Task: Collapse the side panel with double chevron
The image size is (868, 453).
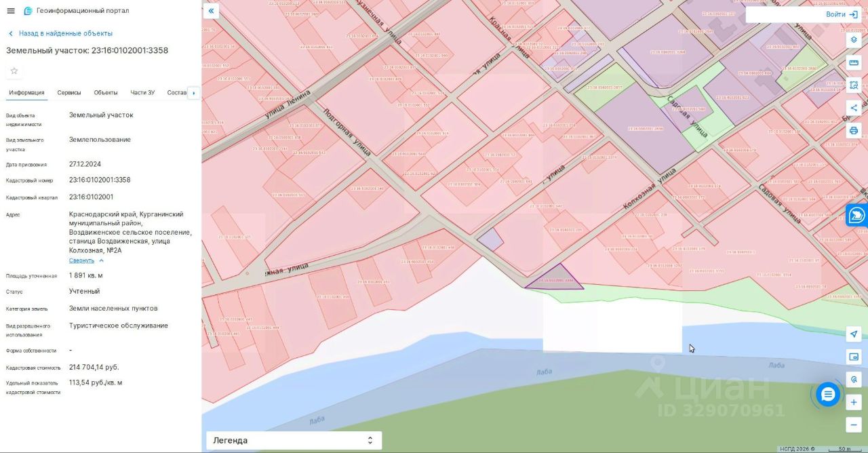Action: [211, 11]
